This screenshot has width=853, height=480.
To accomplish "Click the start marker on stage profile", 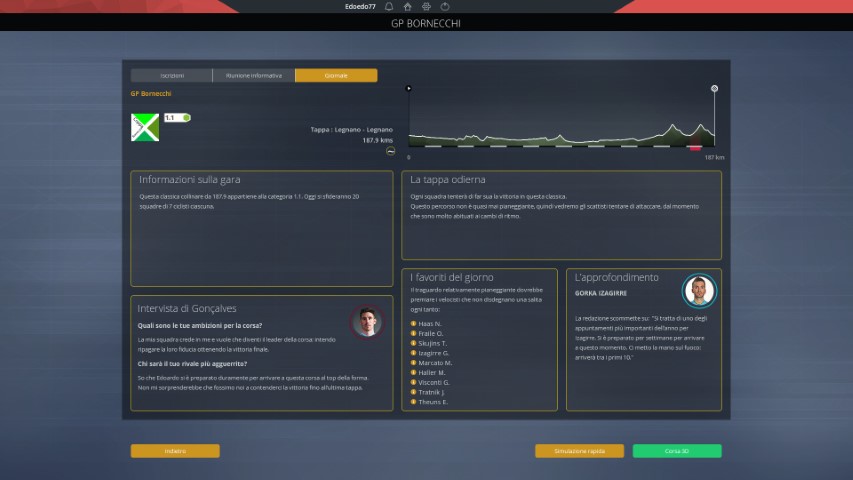I will (408, 89).
